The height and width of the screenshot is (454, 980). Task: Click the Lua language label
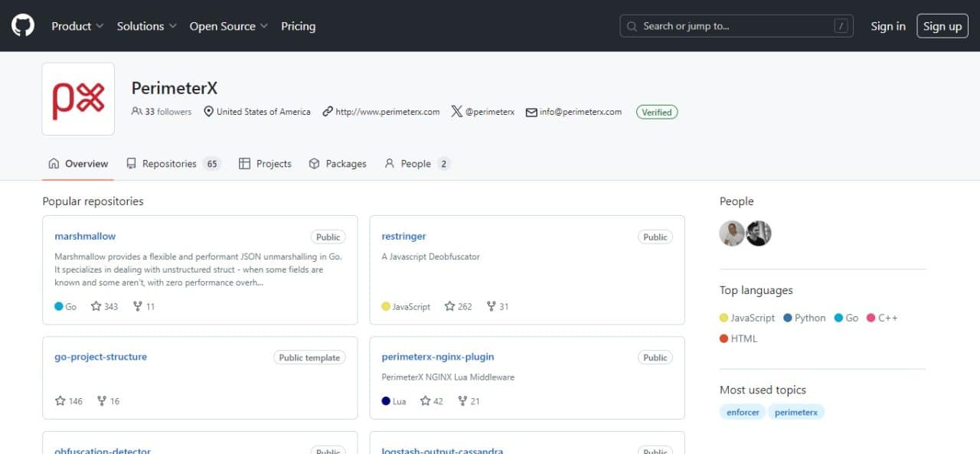tap(399, 400)
